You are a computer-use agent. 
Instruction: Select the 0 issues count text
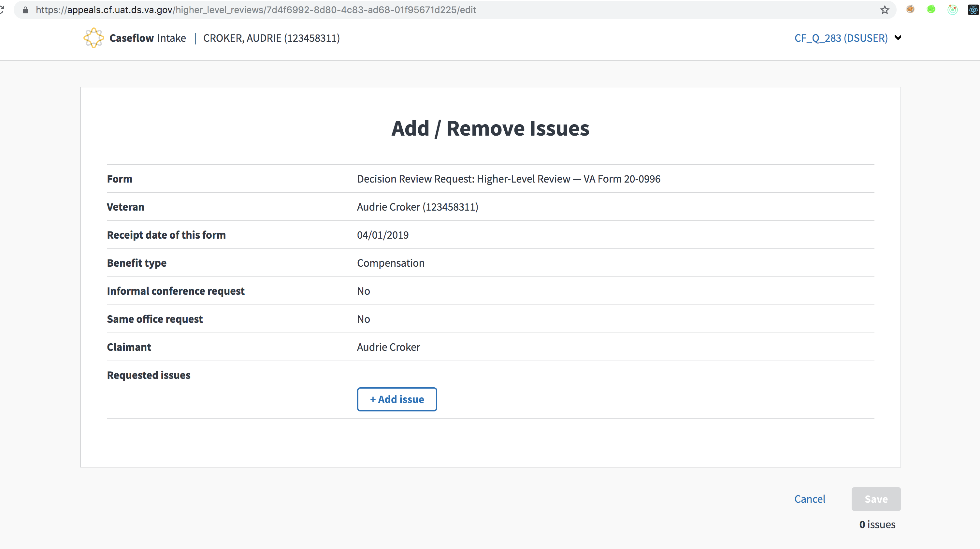pos(877,525)
